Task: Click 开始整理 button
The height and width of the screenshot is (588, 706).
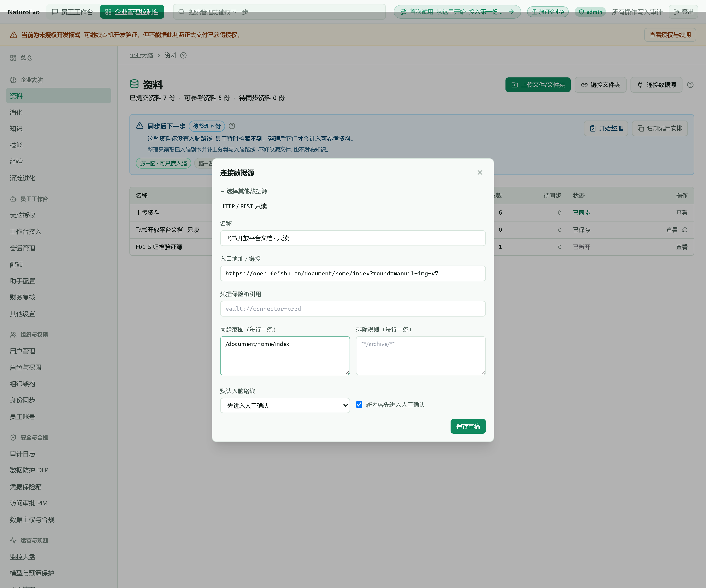Action: point(606,128)
